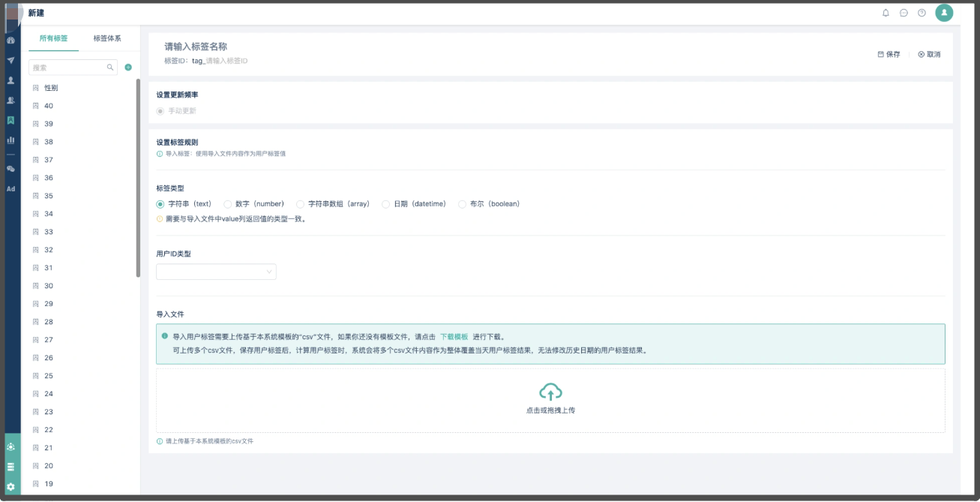Open the 用户ID类型 dropdown
980x502 pixels.
pos(216,272)
